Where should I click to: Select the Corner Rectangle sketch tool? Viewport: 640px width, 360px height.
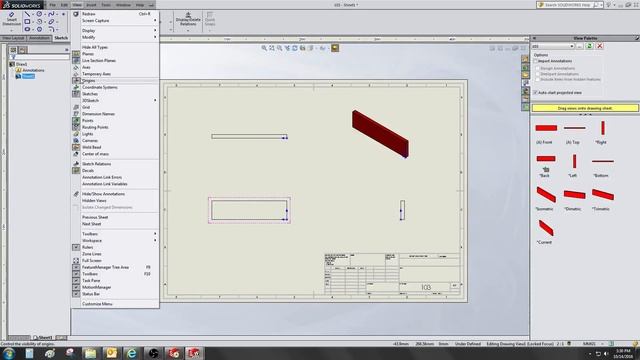coord(27,22)
